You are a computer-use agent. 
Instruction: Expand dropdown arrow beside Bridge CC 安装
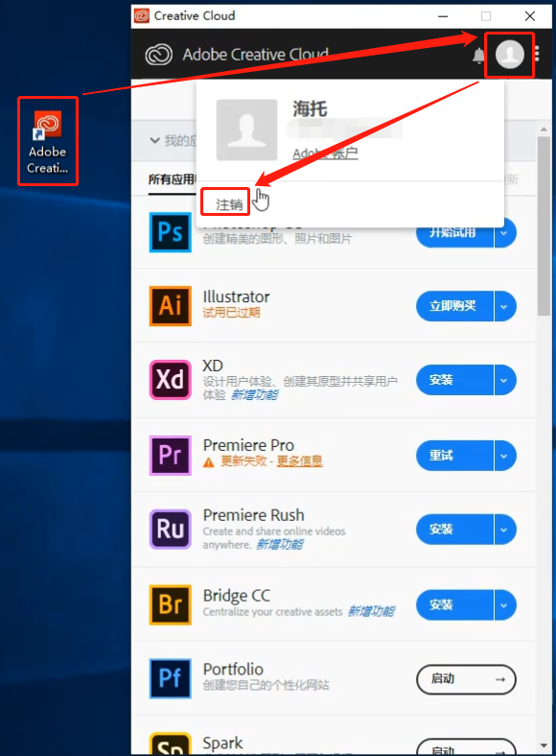pyautogui.click(x=504, y=605)
